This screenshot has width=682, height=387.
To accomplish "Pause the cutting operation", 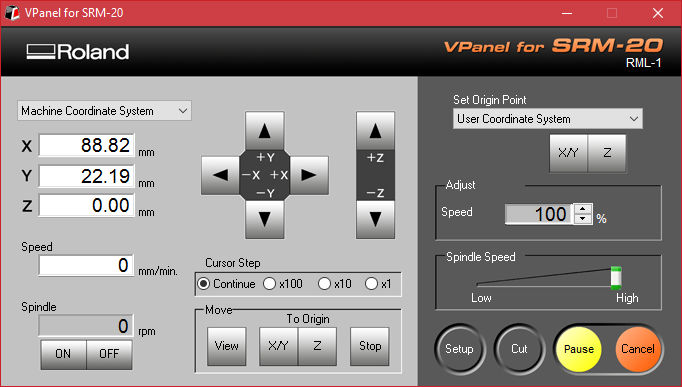I will pyautogui.click(x=578, y=349).
